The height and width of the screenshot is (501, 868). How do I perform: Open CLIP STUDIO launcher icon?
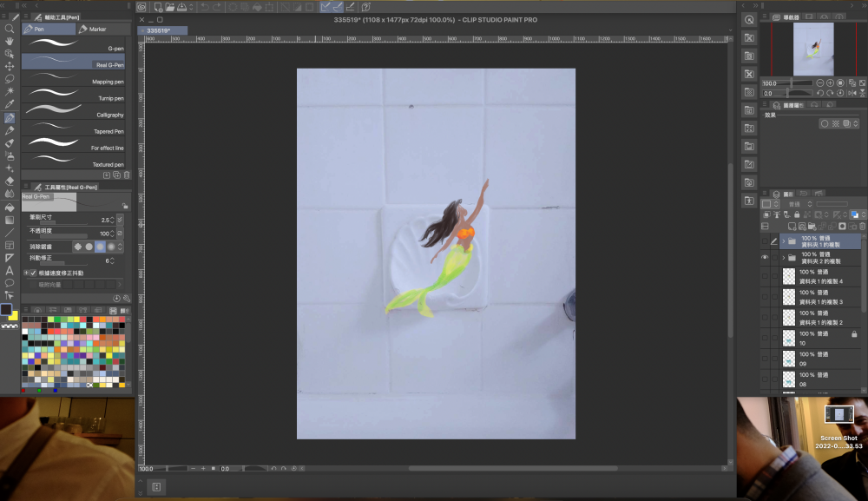pyautogui.click(x=141, y=7)
